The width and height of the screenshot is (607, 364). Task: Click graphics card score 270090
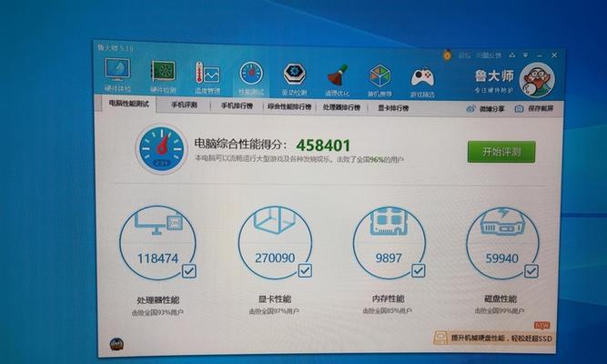point(275,258)
